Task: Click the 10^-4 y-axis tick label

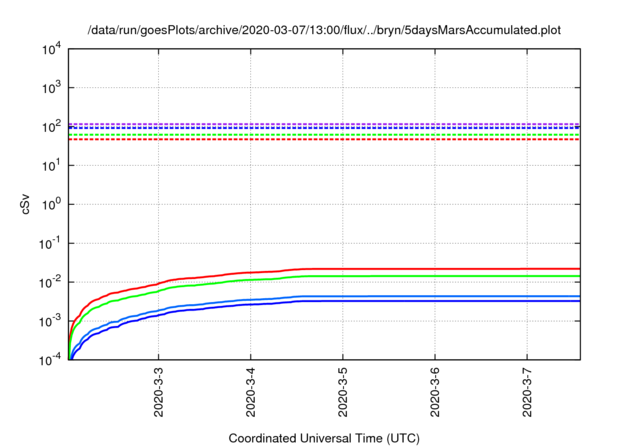Action: click(51, 359)
